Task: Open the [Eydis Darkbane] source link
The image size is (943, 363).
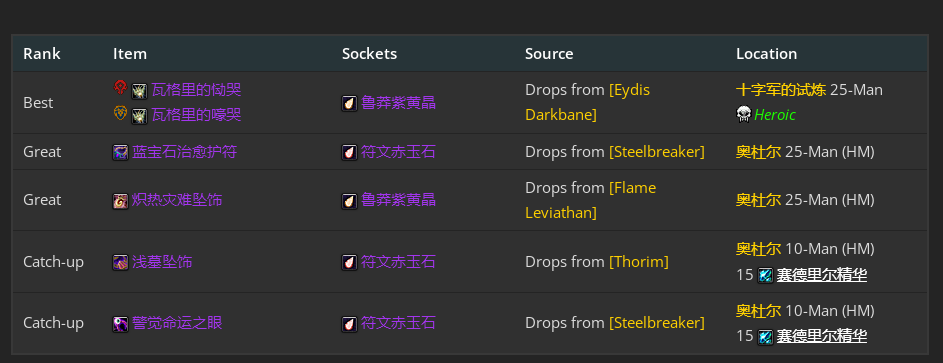Action: pyautogui.click(x=588, y=102)
